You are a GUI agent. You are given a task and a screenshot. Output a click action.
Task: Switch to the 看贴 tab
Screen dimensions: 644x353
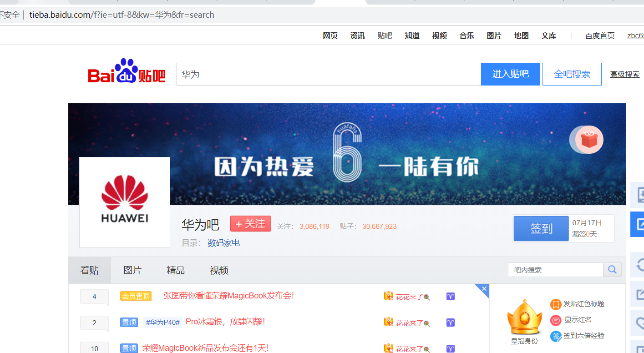[x=89, y=270]
